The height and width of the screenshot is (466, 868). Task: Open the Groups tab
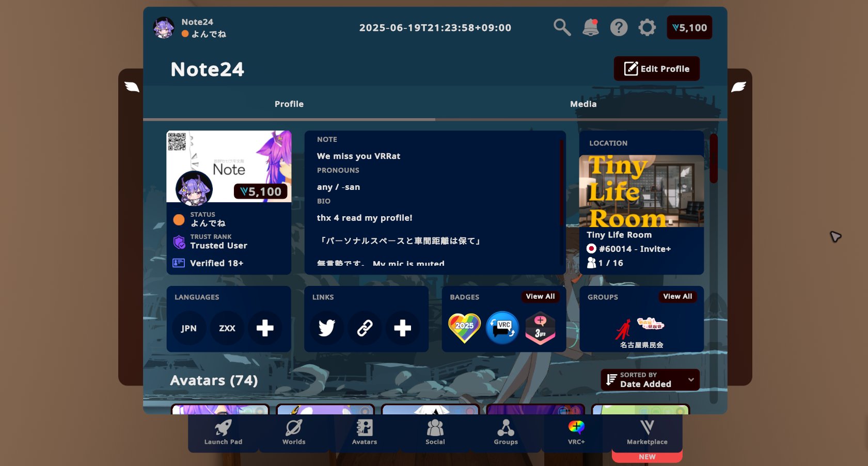(506, 432)
